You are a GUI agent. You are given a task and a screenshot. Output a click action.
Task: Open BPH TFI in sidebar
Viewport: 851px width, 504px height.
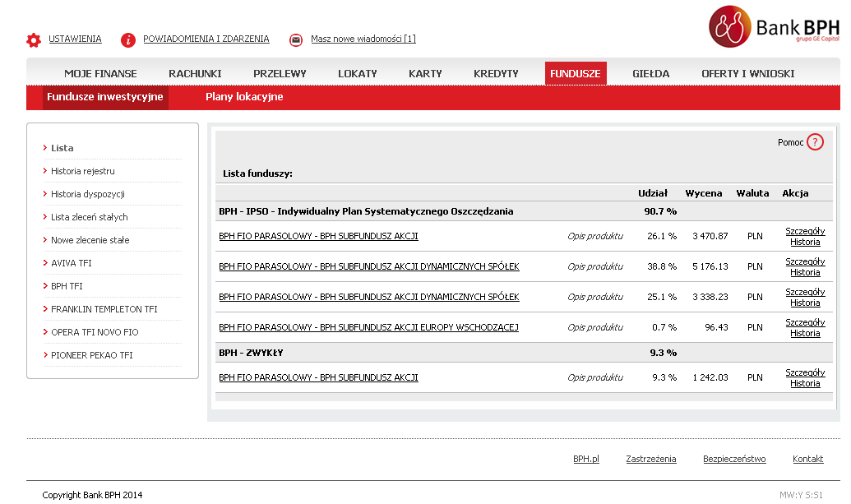(67, 286)
